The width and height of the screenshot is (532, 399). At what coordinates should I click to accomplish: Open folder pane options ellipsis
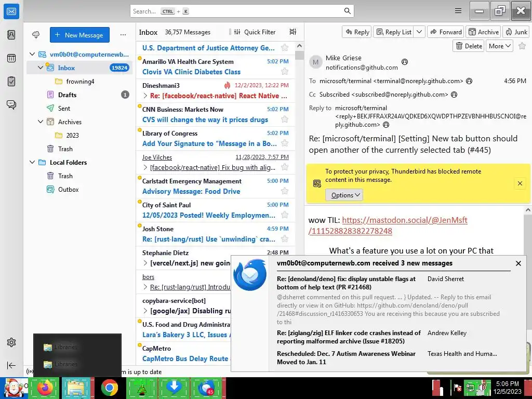click(123, 35)
